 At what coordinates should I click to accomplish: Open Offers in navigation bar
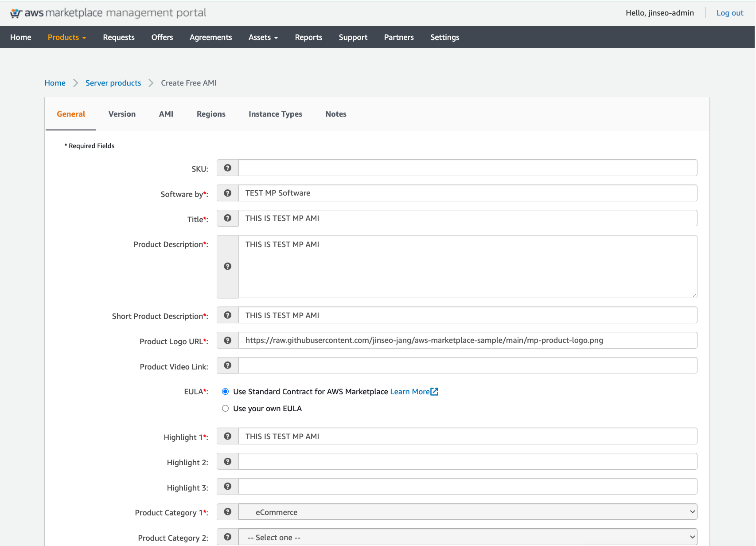tap(162, 37)
